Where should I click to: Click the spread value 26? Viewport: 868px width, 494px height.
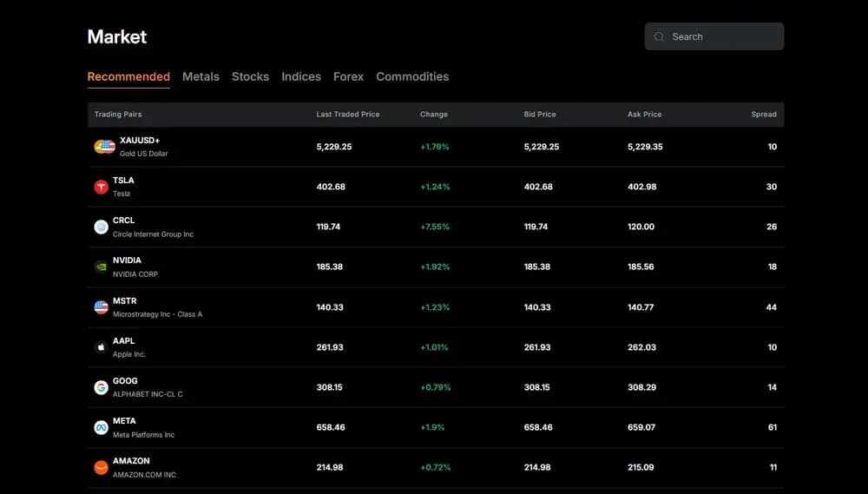(x=772, y=227)
